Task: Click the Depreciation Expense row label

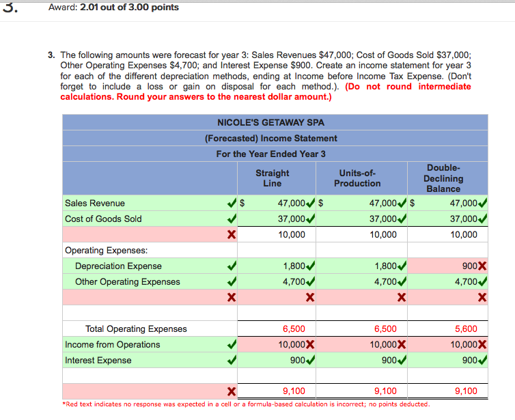Action: (x=118, y=266)
